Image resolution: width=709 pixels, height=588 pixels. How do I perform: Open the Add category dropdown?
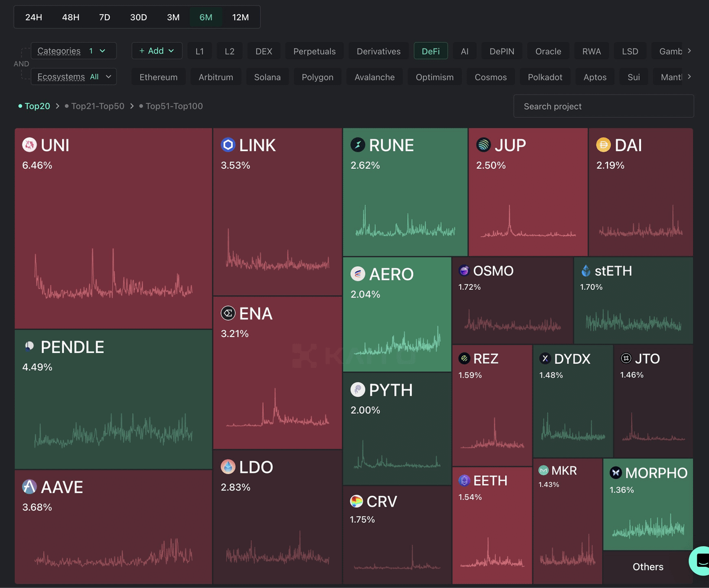[157, 51]
